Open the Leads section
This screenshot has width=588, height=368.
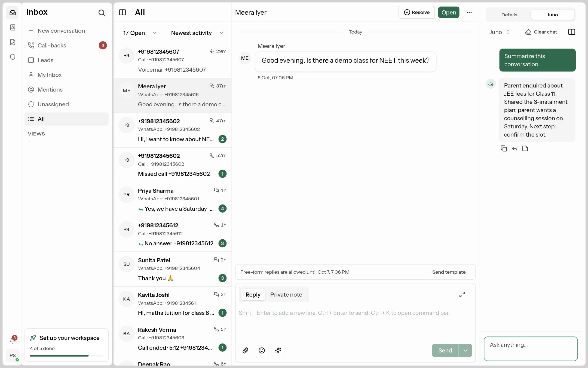click(x=66, y=60)
